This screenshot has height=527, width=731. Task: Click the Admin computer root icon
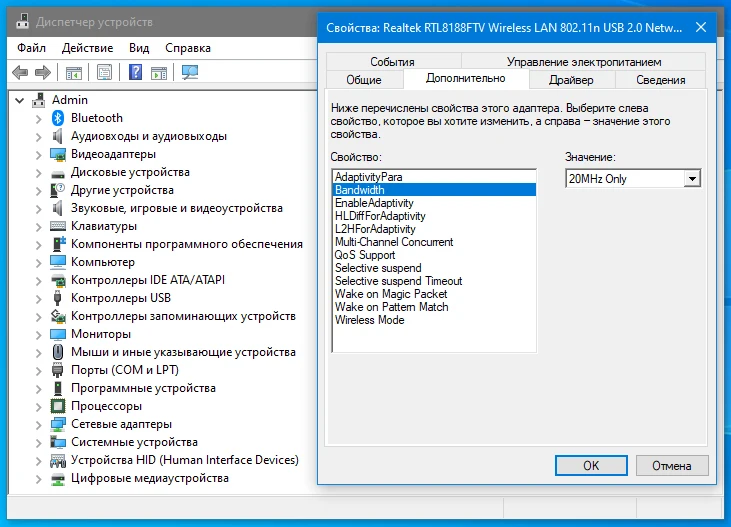point(39,100)
